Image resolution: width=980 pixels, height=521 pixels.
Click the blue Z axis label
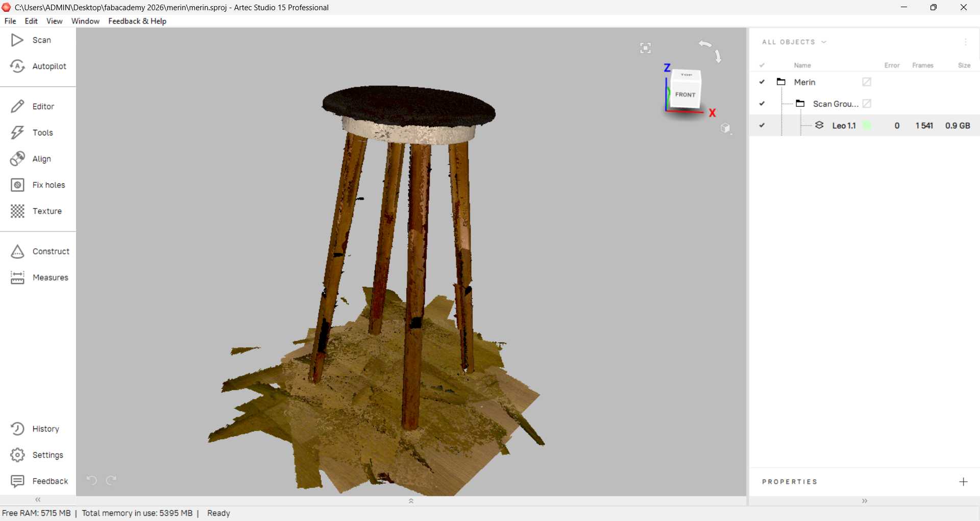click(667, 67)
